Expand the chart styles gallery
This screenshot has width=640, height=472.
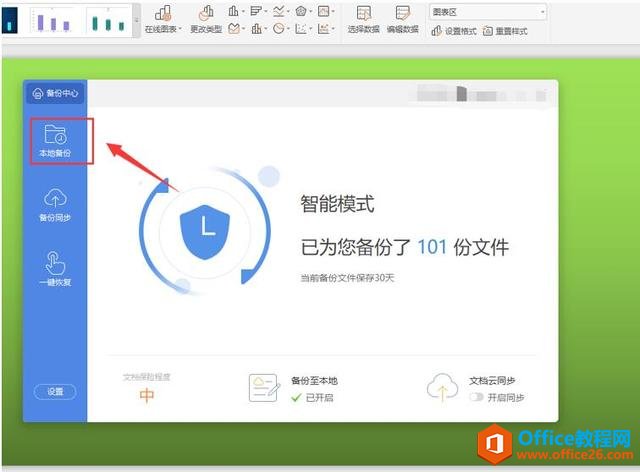(137, 20)
